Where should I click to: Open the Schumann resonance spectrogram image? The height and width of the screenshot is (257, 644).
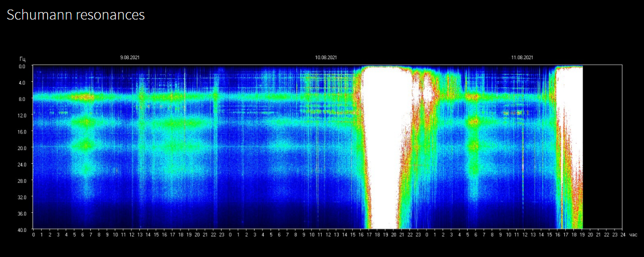328,147
